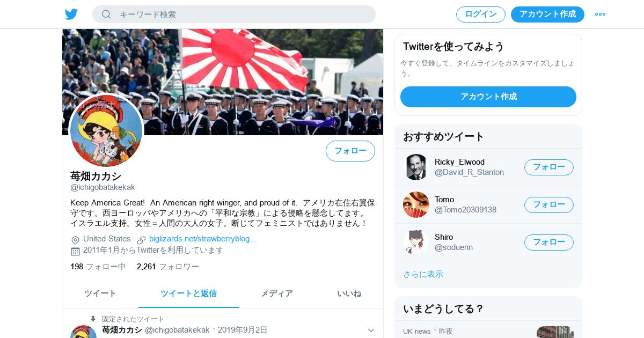Click the search magnifier icon
The height and width of the screenshot is (338, 644).
[x=106, y=14]
